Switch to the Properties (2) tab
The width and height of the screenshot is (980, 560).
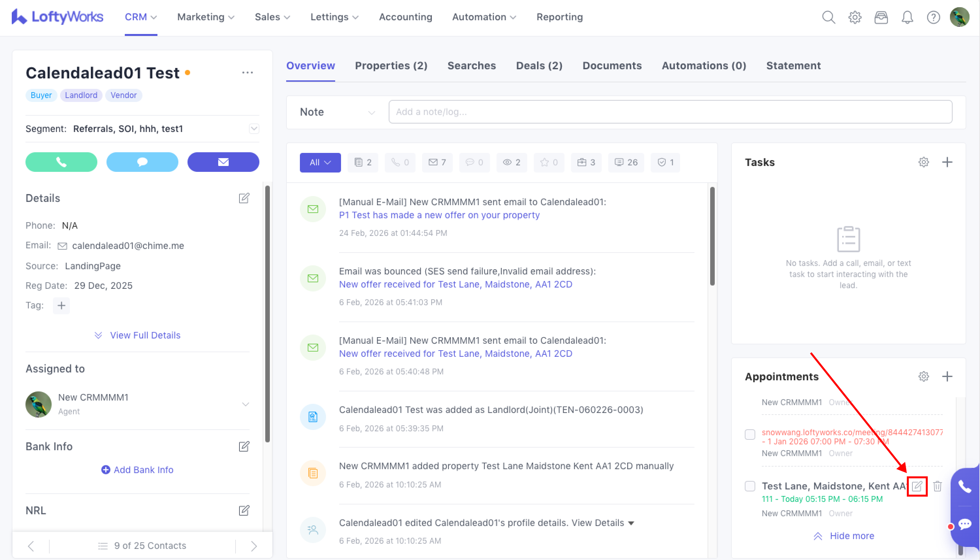(x=391, y=66)
